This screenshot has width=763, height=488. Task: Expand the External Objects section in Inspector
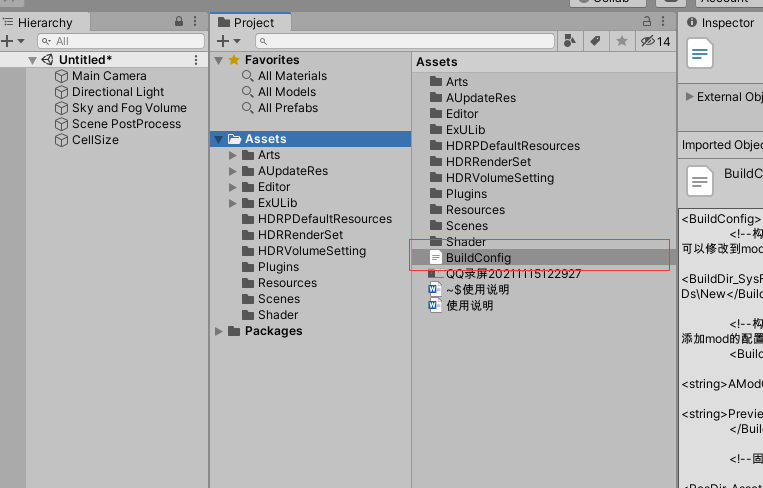point(690,96)
